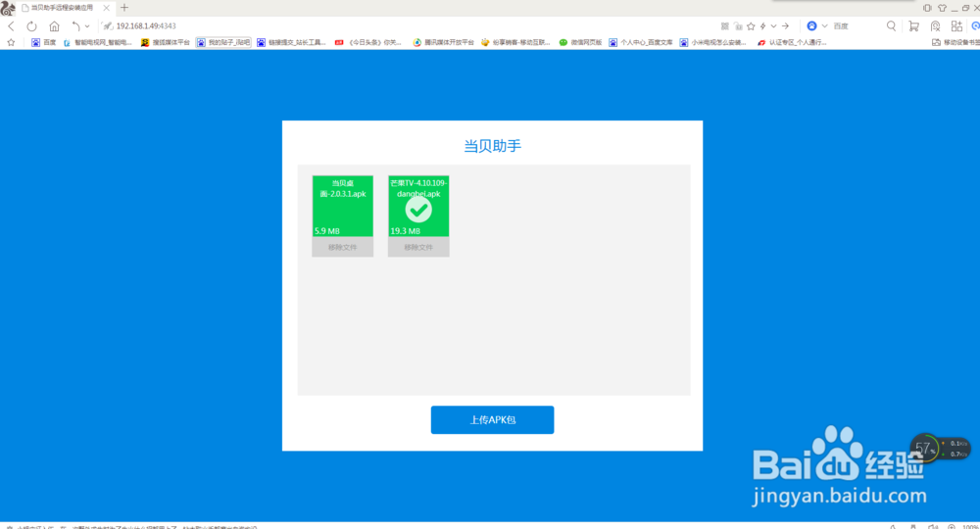Screen dimensions: 980x529
Task: Open the extensions grid toolbar icon
Action: click(956, 26)
